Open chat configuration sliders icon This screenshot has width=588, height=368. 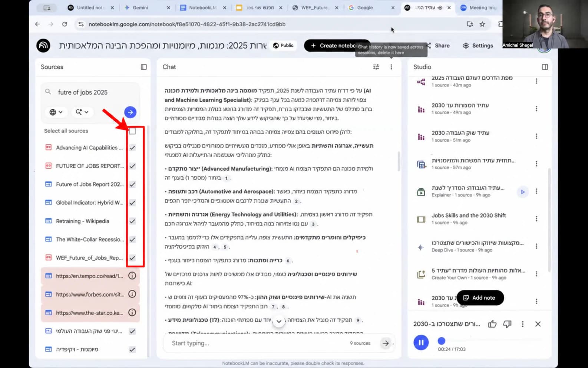click(x=376, y=67)
